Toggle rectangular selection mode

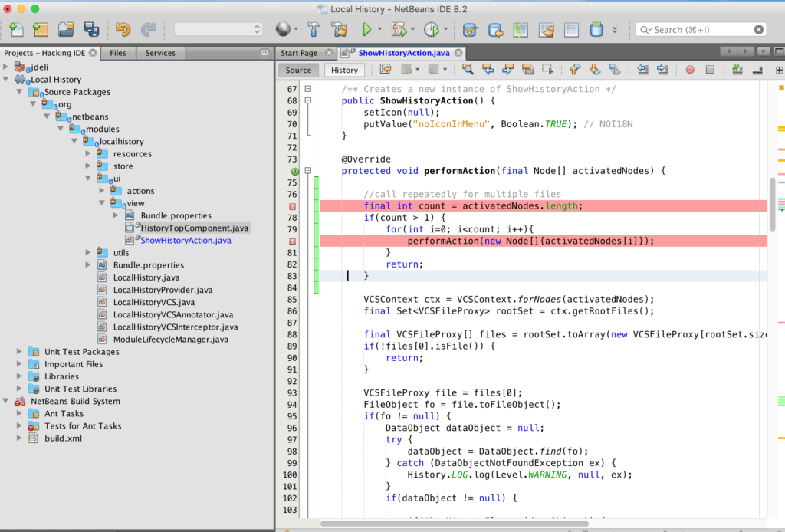[547, 69]
